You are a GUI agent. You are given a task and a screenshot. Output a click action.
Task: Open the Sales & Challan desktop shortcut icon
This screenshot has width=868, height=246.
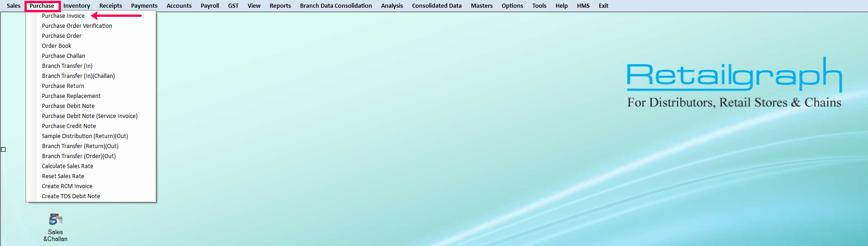(56, 227)
